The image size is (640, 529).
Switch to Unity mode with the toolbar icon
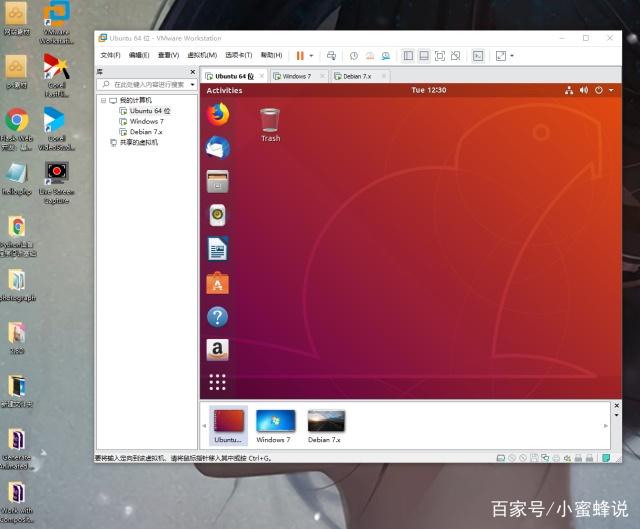tap(456, 56)
